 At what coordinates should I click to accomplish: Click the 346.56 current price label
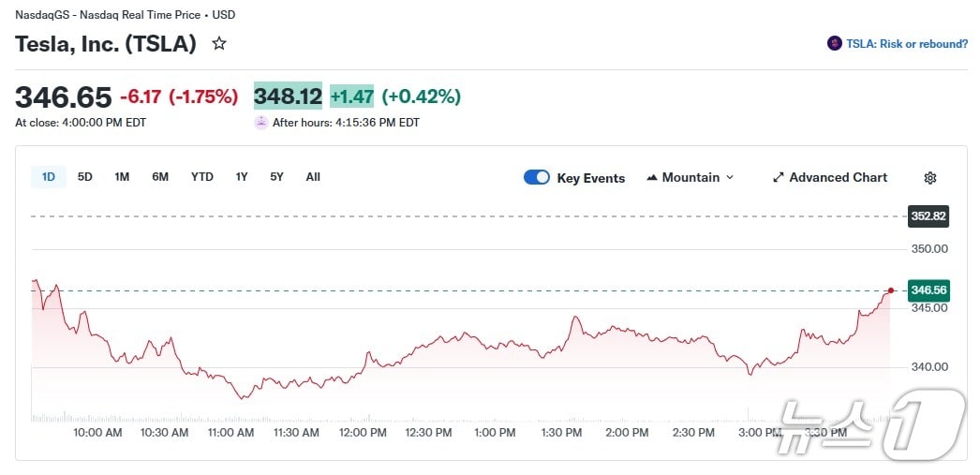928,290
